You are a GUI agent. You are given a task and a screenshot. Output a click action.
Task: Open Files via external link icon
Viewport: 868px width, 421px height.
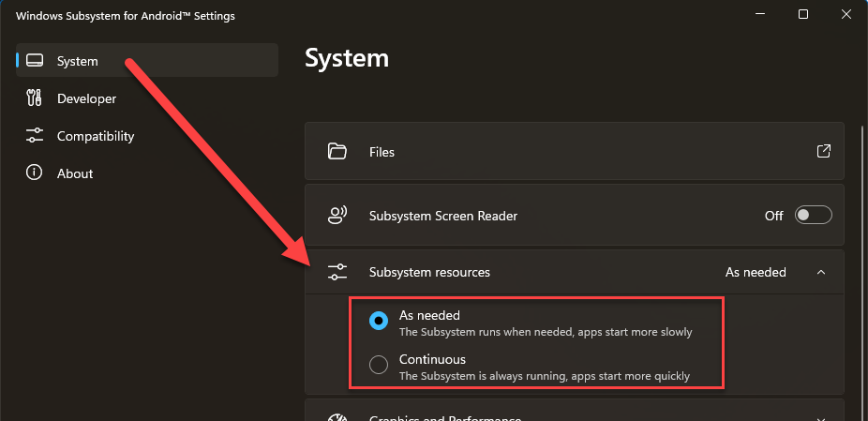click(x=823, y=151)
